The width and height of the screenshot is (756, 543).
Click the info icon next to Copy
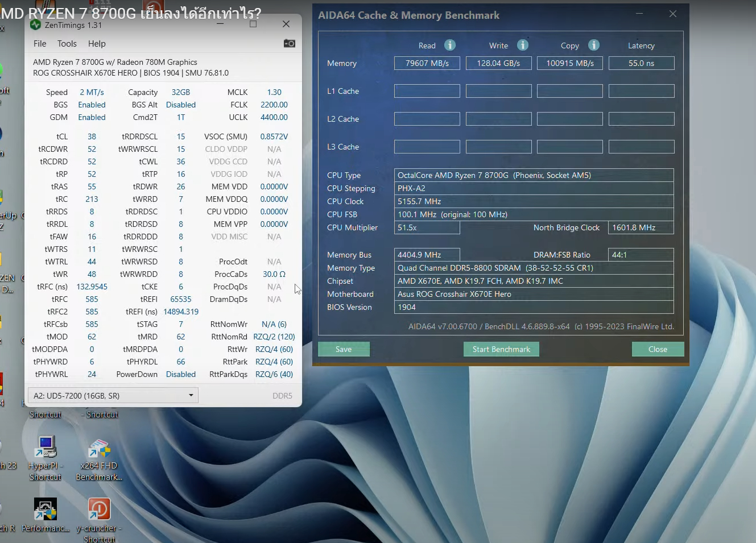pyautogui.click(x=594, y=45)
